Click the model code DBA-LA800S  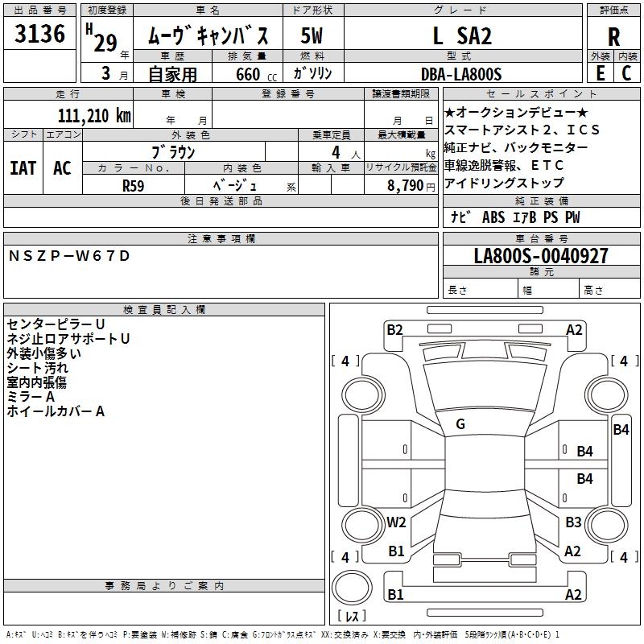pos(460,73)
